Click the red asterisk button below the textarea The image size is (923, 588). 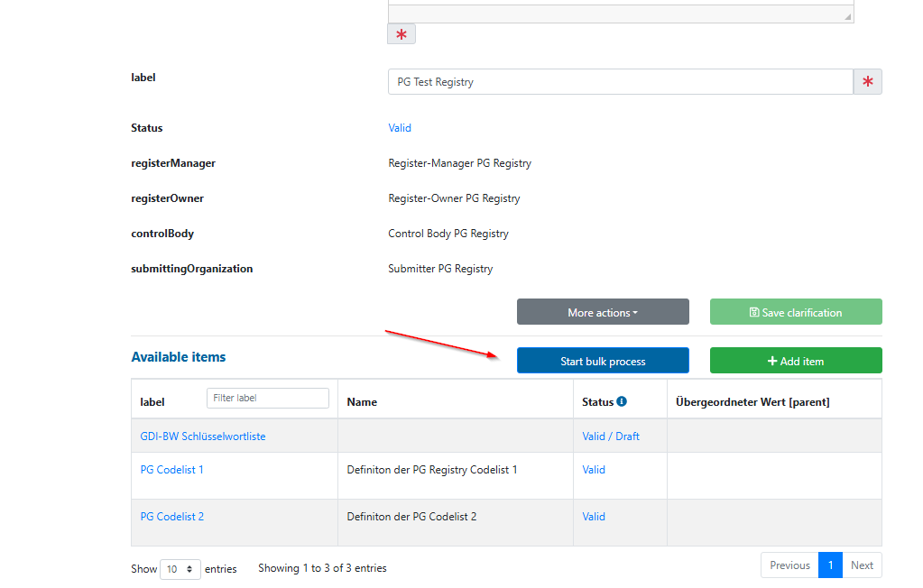(x=402, y=34)
